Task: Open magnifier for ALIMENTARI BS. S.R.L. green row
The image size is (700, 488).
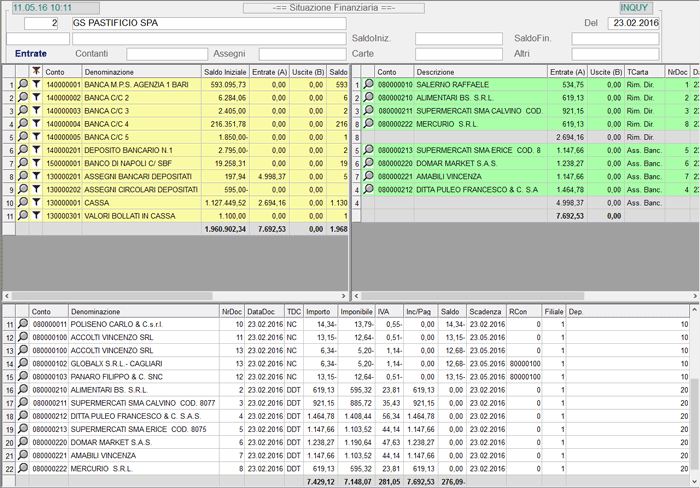Action: [368, 97]
